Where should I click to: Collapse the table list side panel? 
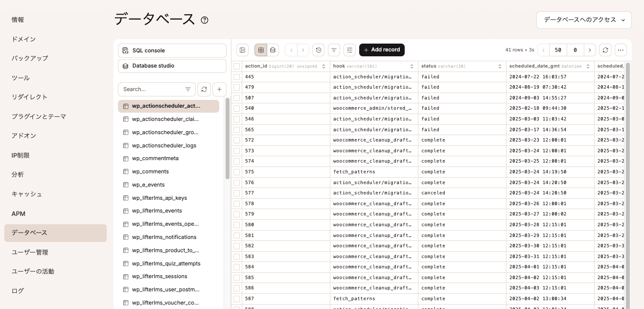[x=242, y=49]
